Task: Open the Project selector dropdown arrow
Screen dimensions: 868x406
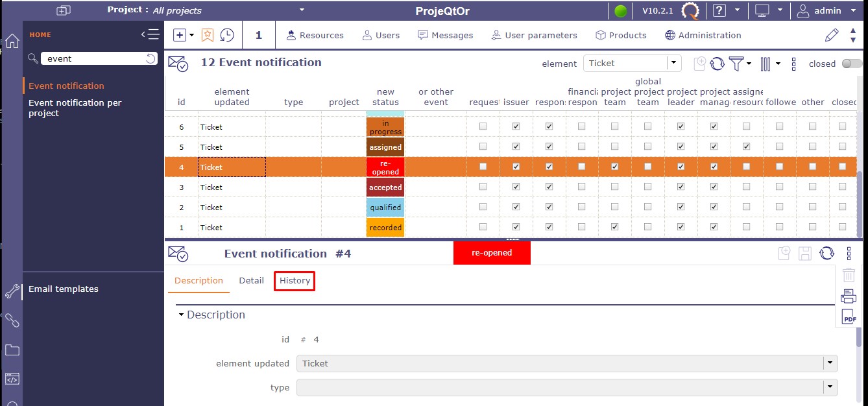Action: [x=302, y=10]
